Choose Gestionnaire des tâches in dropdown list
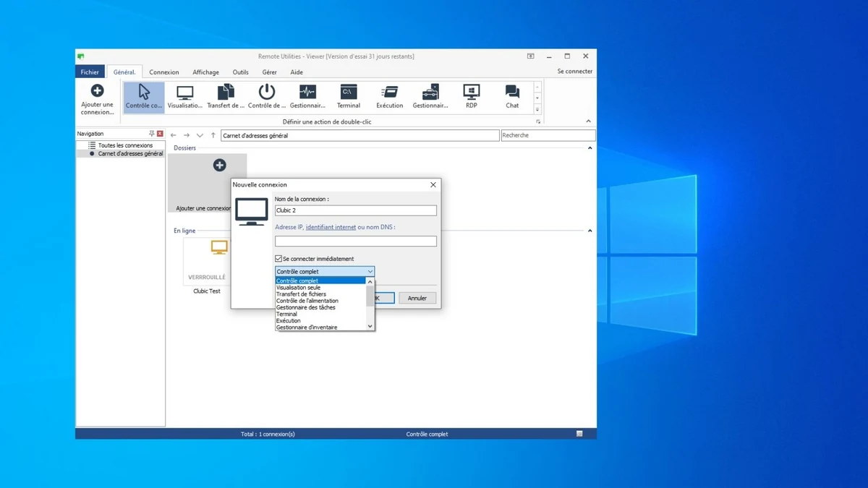 320,307
